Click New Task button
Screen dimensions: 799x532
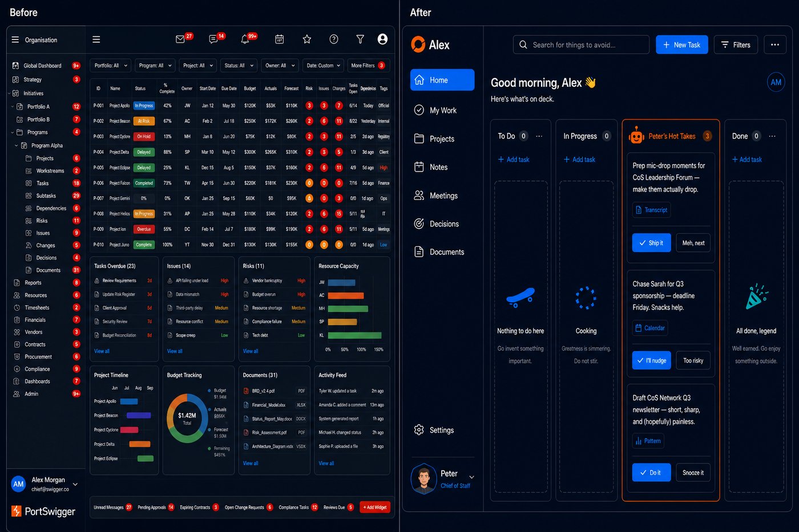(x=682, y=44)
